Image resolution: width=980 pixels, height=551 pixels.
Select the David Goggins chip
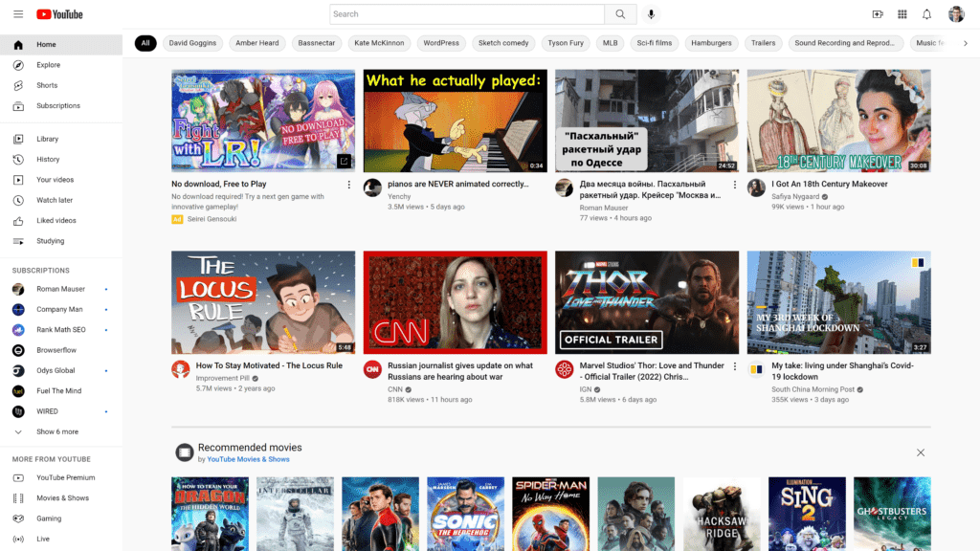click(192, 43)
